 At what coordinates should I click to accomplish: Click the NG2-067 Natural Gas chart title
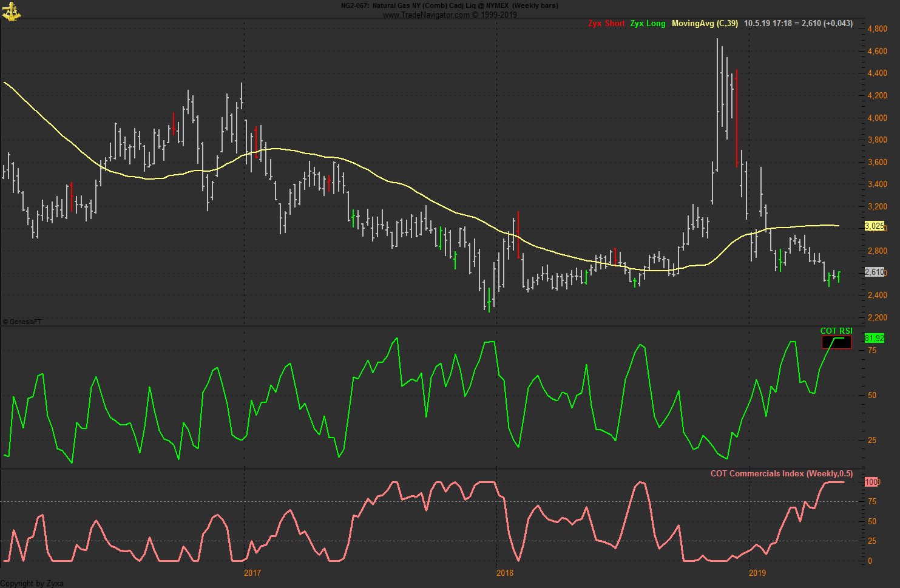[x=449, y=5]
